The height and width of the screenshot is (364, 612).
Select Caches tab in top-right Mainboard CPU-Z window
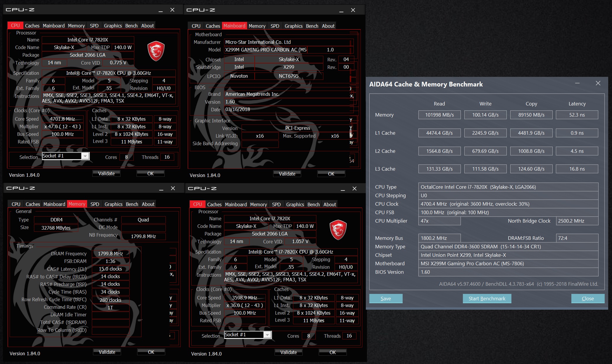pyautogui.click(x=213, y=26)
